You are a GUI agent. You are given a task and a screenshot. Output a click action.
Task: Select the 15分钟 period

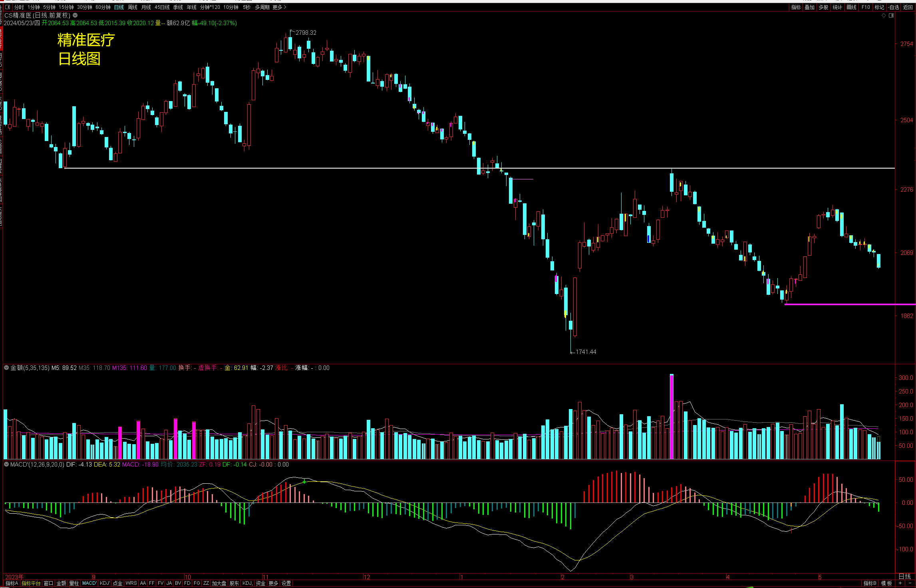(x=66, y=7)
